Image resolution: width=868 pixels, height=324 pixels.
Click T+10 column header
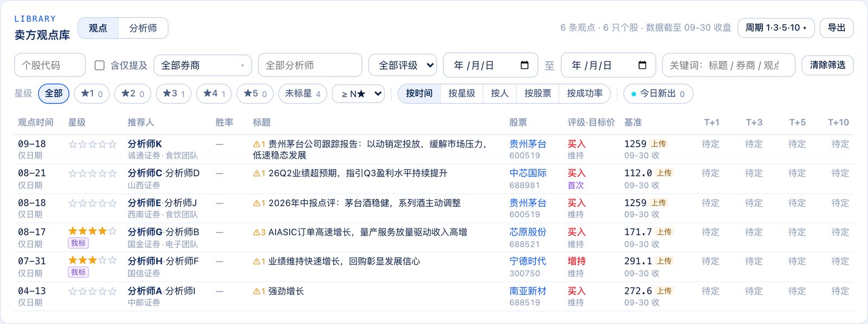[838, 123]
